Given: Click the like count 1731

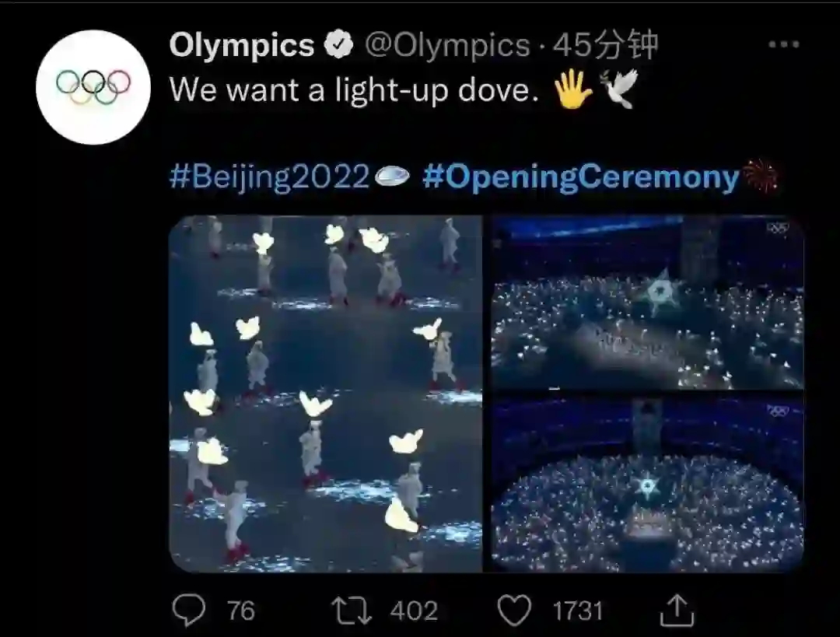Looking at the screenshot, I should pos(578,611).
